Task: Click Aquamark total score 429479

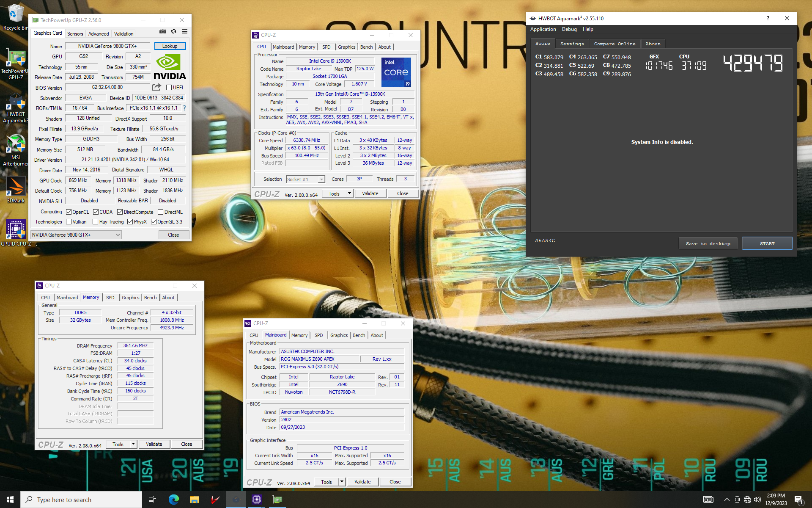Action: [x=753, y=63]
